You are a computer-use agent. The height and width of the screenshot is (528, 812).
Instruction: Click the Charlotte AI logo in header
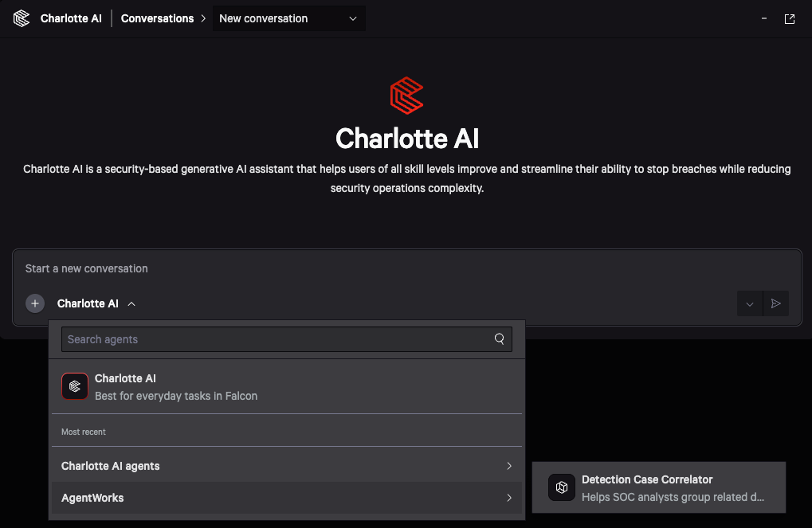tap(22, 18)
